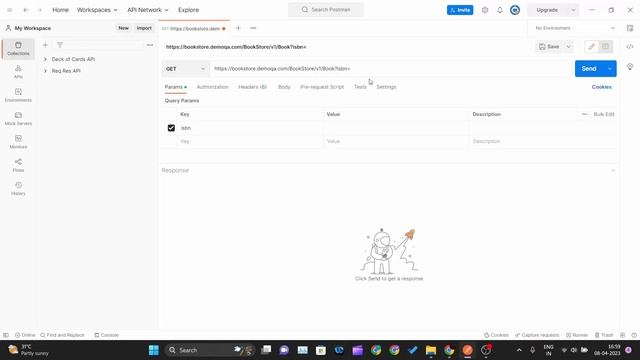Go to Home in top navigation
Screen dimensions: 640x360
[x=60, y=10]
